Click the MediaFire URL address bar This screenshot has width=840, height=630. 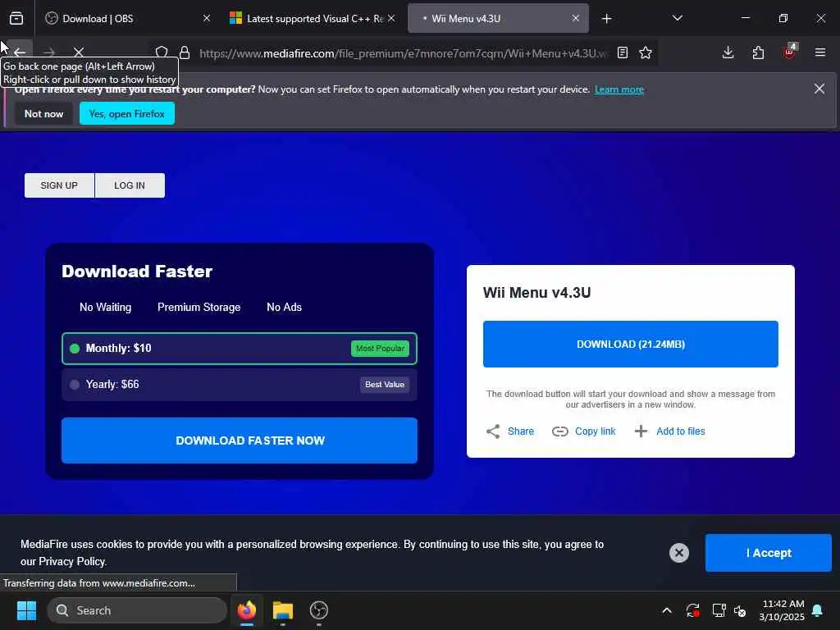(404, 53)
